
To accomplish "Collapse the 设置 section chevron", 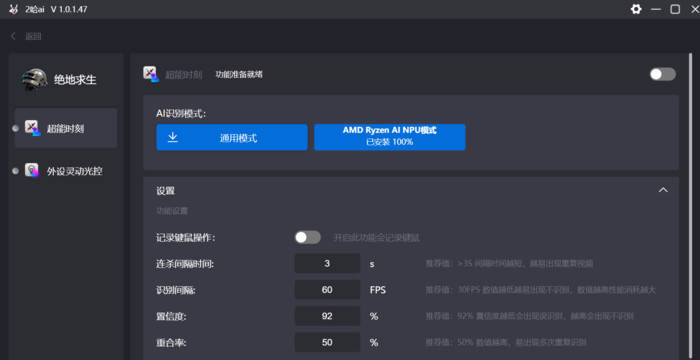I will click(x=663, y=190).
